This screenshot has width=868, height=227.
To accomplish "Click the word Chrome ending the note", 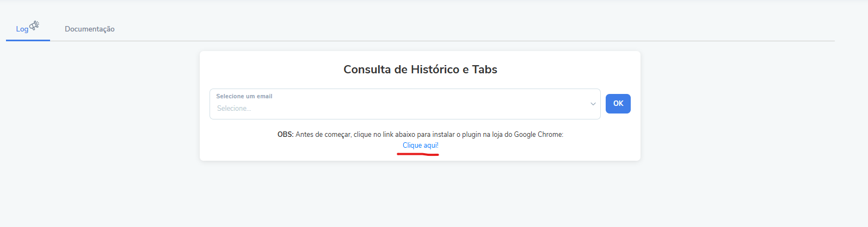I will 550,134.
